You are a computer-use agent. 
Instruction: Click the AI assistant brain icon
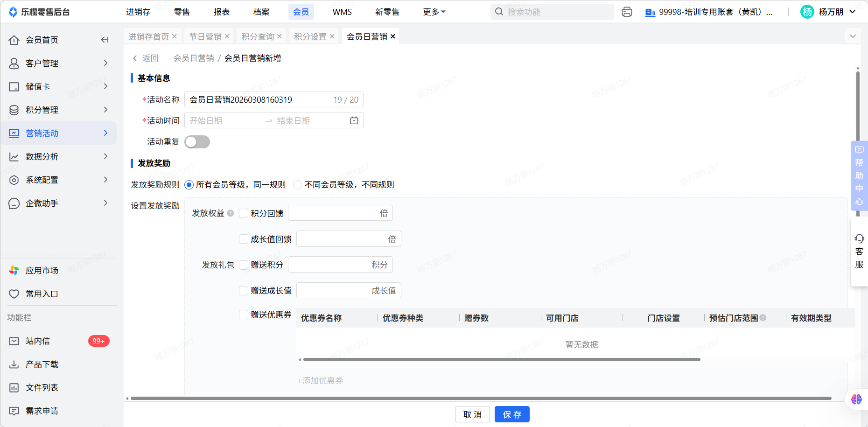pyautogui.click(x=856, y=399)
